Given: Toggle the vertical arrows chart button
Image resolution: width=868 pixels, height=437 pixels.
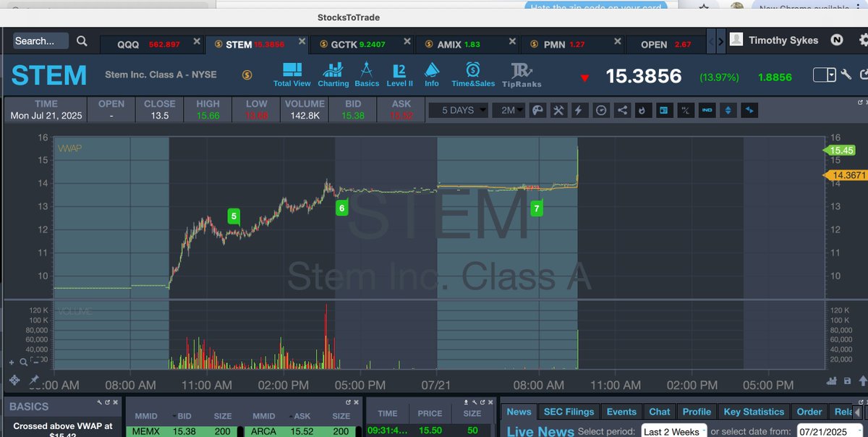Looking at the screenshot, I should (728, 111).
